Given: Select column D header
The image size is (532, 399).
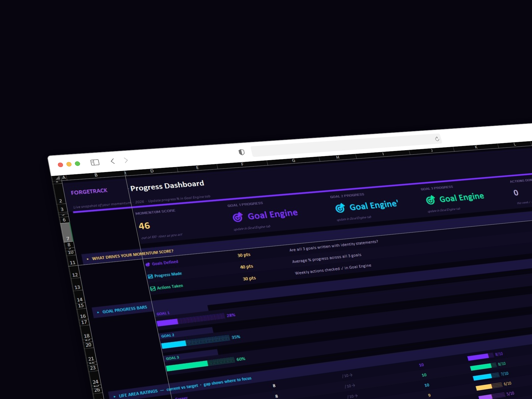Looking at the screenshot, I should click(152, 171).
